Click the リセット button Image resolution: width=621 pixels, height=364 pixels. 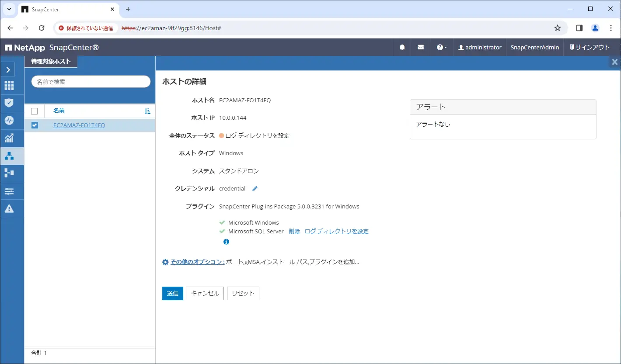[x=243, y=293]
